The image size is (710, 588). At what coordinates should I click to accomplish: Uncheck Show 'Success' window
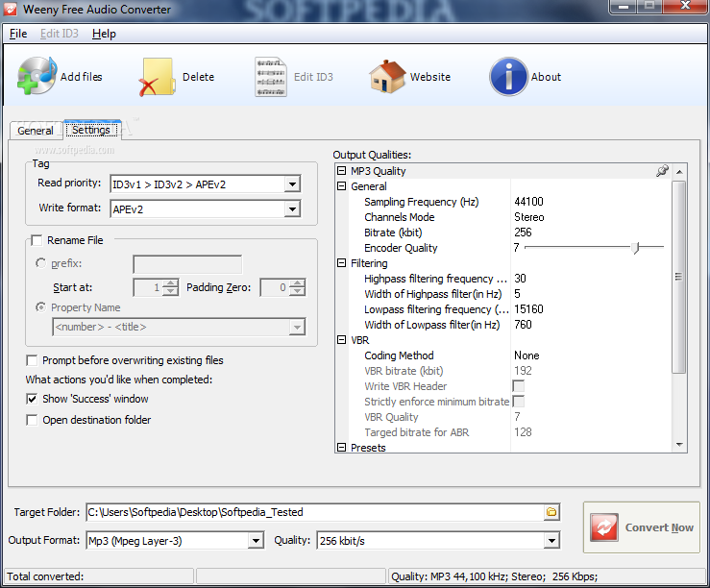pyautogui.click(x=32, y=399)
